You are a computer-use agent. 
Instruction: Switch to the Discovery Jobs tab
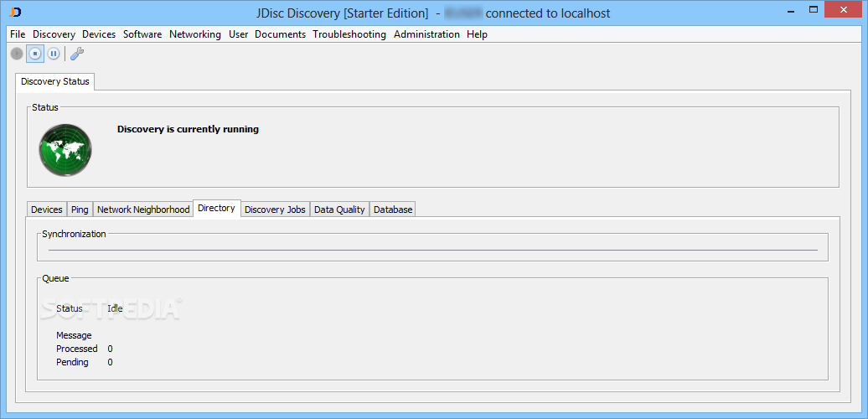[275, 209]
